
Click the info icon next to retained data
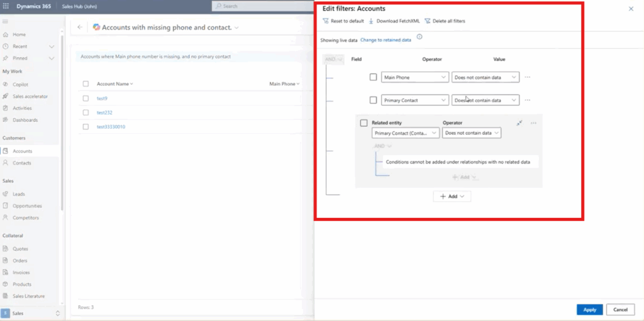pos(419,37)
